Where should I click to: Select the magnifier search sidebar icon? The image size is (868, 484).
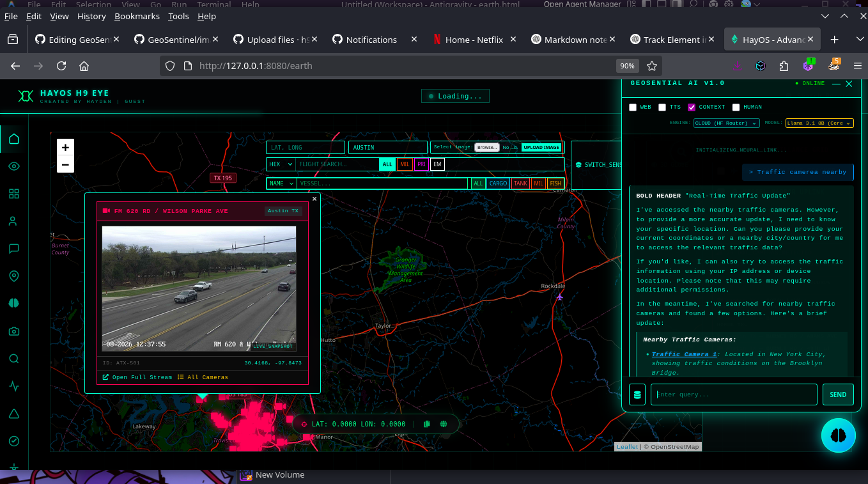pyautogui.click(x=14, y=359)
